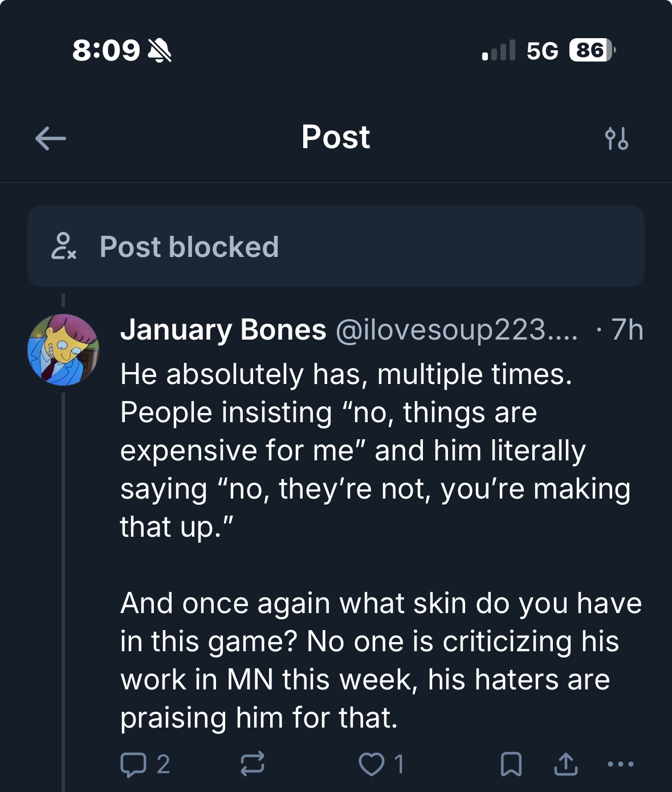Tap the @ilovesoup223 handle
The height and width of the screenshot is (792, 672).
tap(456, 330)
